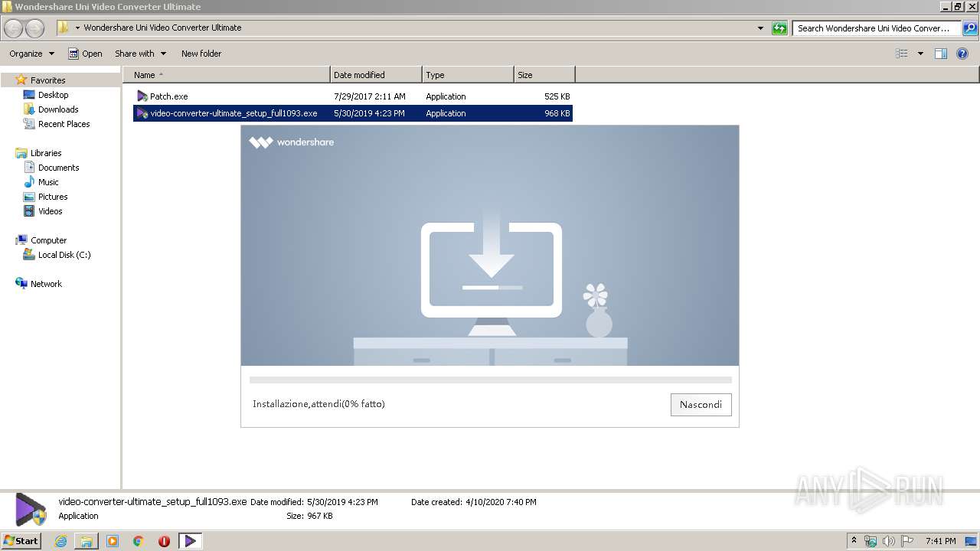This screenshot has height=551, width=980.
Task: Click the taskbar clock showing 7:41 PM
Action: [x=940, y=541]
